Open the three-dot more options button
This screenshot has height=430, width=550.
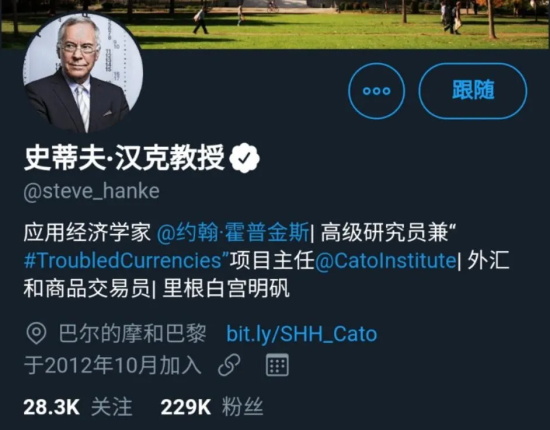376,91
